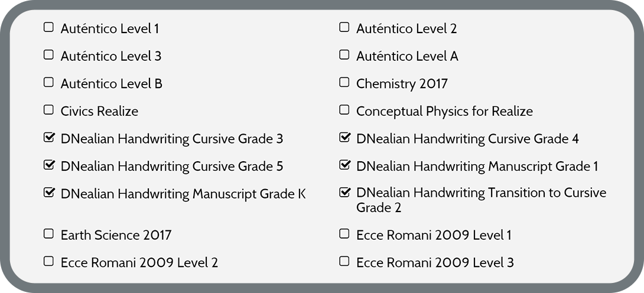Tick the Auténtico Level A checkbox
The image size is (644, 293).
click(344, 55)
